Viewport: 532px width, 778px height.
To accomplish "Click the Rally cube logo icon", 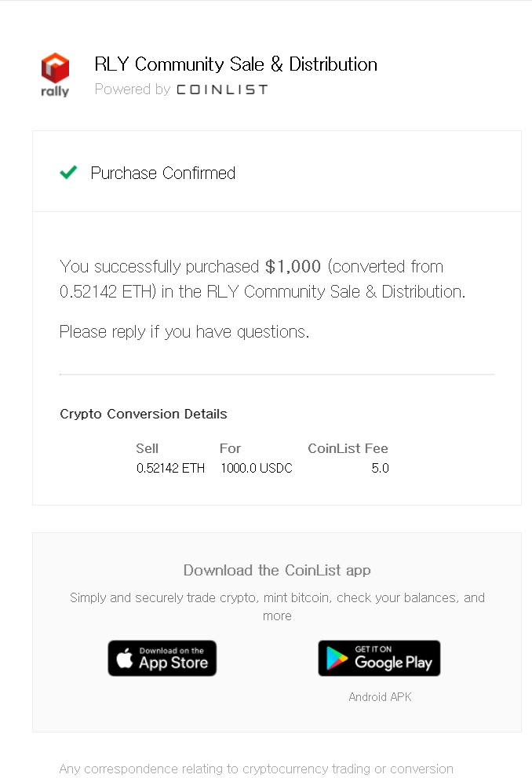I will (55, 68).
